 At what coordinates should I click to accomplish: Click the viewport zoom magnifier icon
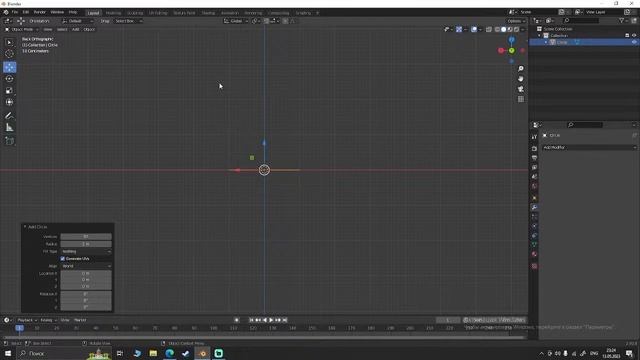521,69
